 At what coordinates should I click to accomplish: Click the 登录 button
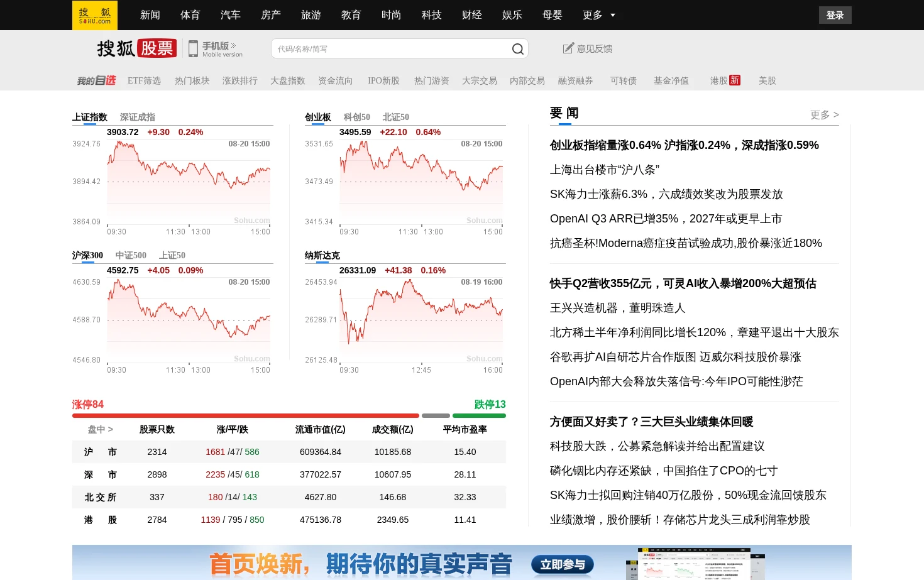pos(835,15)
